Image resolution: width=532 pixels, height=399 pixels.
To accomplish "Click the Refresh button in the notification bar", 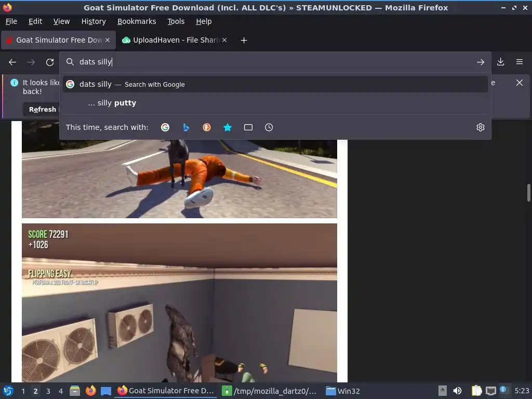I will 43,109.
